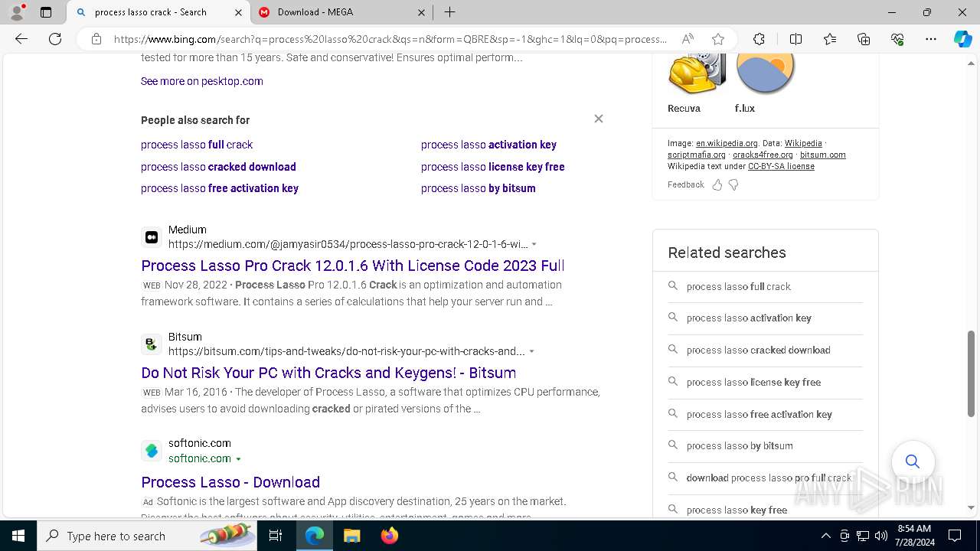
Task: Open cracks4free.org source link
Action: pos(763,155)
